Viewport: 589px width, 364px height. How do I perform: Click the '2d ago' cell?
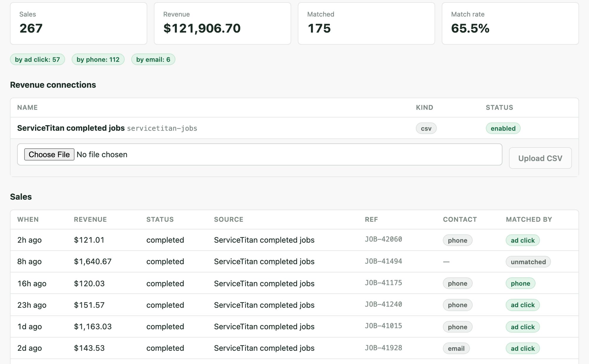[29, 348]
